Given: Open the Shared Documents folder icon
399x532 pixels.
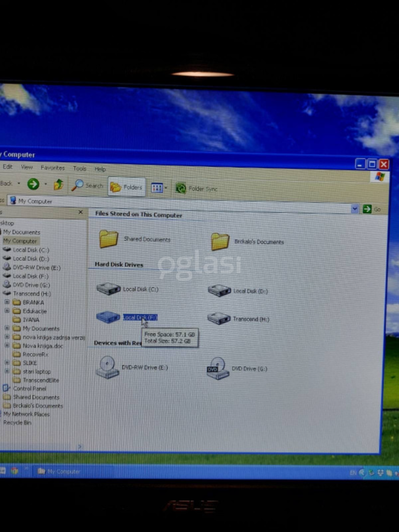Looking at the screenshot, I should coord(108,239).
